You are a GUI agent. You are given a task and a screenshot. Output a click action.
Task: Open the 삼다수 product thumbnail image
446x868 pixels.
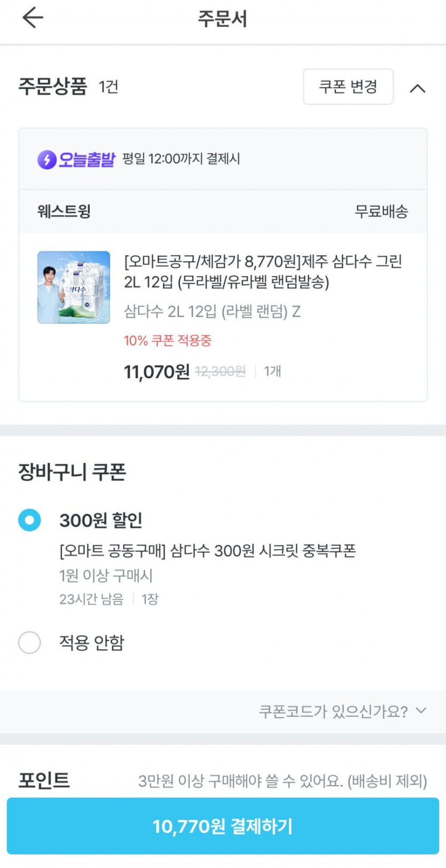tap(74, 287)
